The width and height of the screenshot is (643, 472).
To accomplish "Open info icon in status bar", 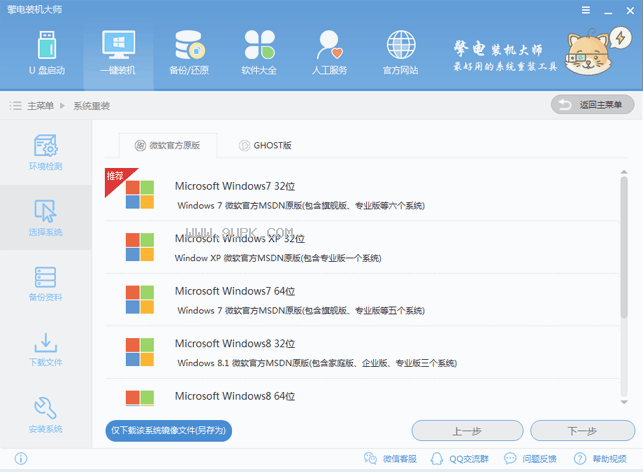I will 21,458.
